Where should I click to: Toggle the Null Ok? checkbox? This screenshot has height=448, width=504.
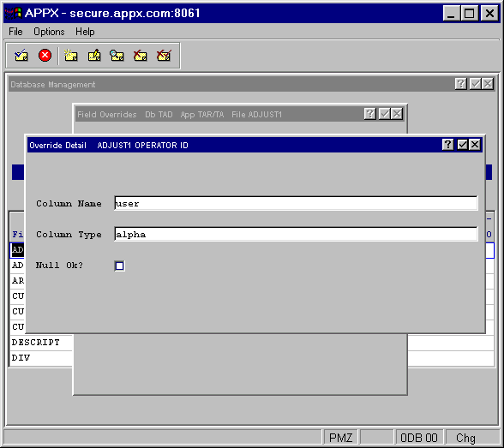pos(120,266)
